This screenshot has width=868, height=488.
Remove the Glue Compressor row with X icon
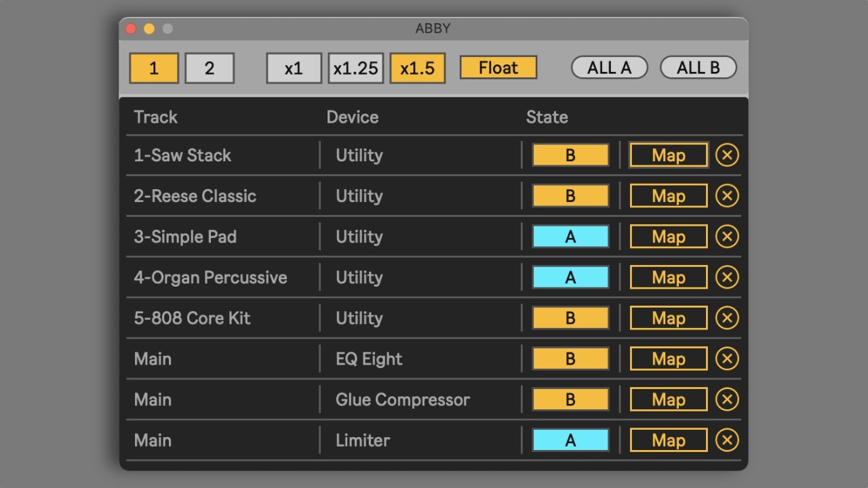point(727,399)
